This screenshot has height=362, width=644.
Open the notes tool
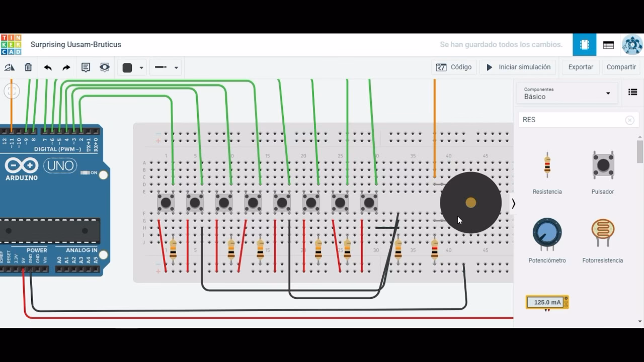pos(86,67)
